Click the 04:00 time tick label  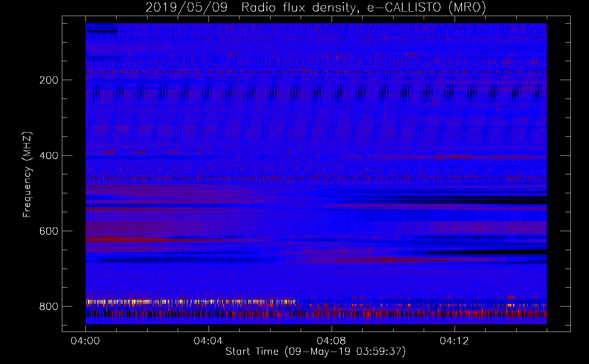click(x=85, y=341)
